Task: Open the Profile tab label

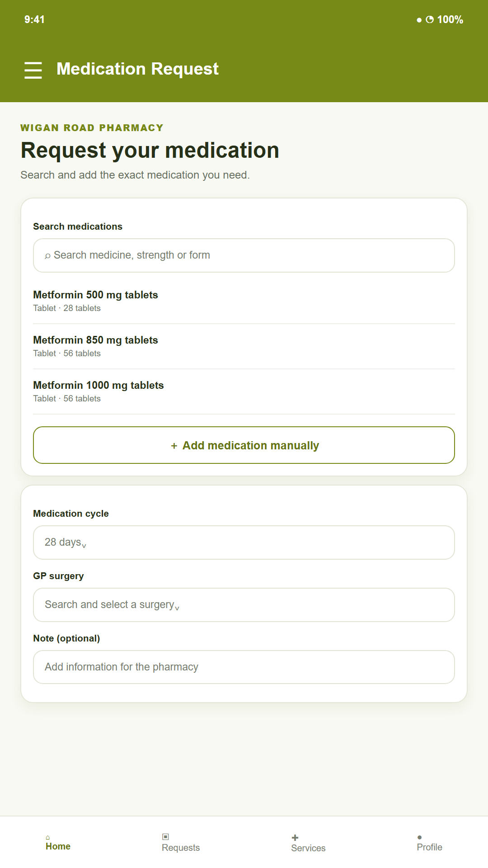Action: pos(429,847)
